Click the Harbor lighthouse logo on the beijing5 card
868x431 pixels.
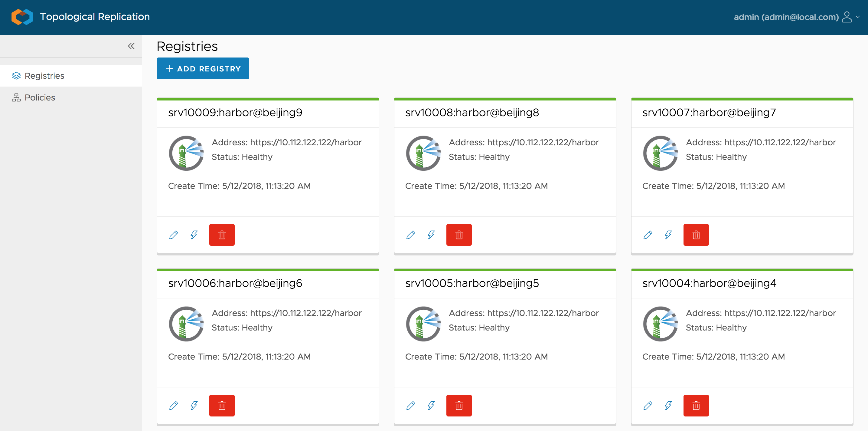tap(423, 324)
